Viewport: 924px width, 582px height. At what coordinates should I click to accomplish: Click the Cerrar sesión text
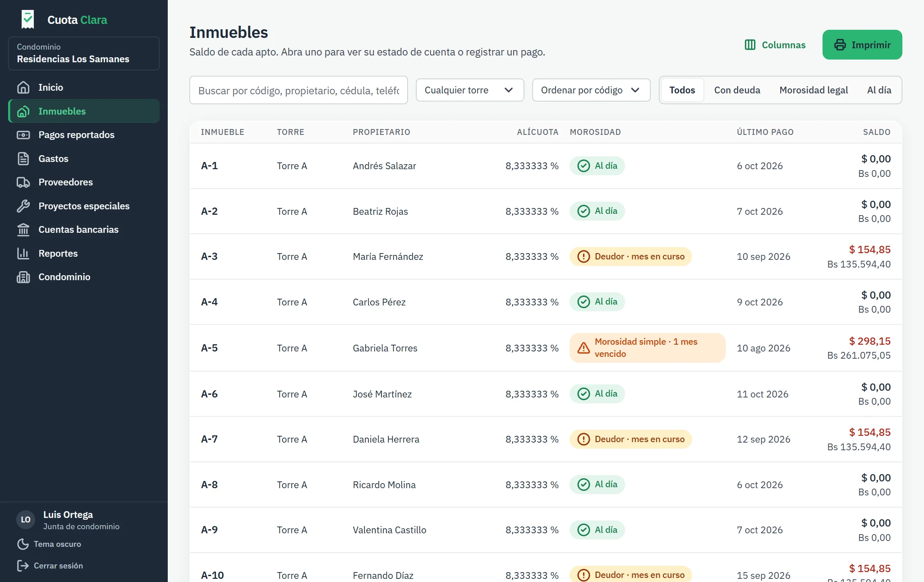pyautogui.click(x=58, y=566)
